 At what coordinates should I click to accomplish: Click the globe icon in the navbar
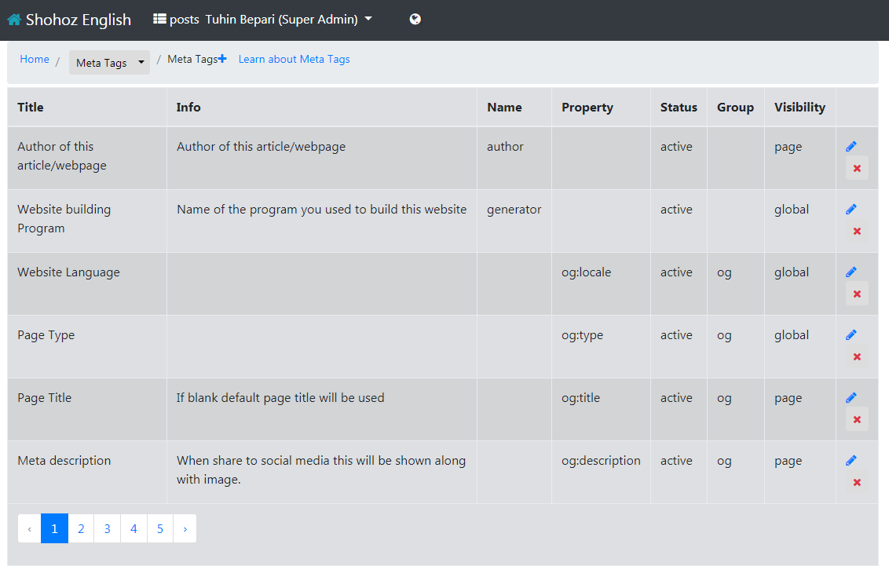coord(415,20)
